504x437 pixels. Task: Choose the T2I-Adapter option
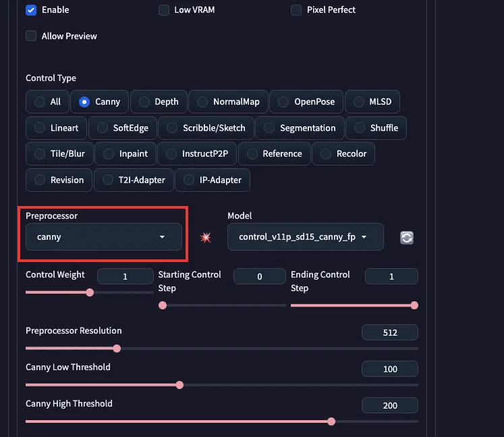(134, 180)
